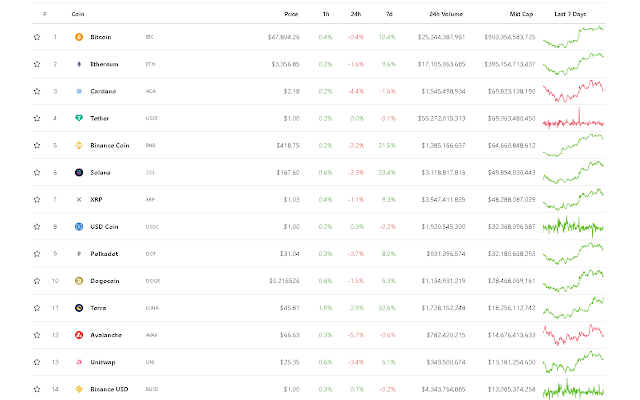Sort by the 1h change column

(x=326, y=14)
